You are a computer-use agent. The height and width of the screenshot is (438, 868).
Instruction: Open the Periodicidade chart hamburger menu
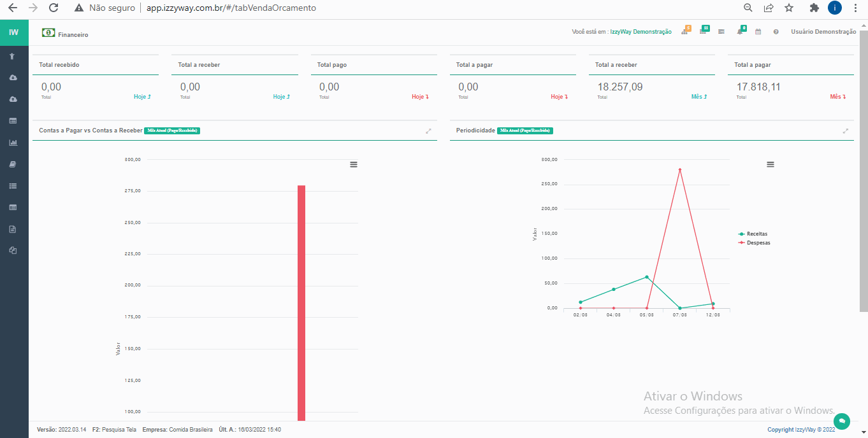click(x=770, y=164)
